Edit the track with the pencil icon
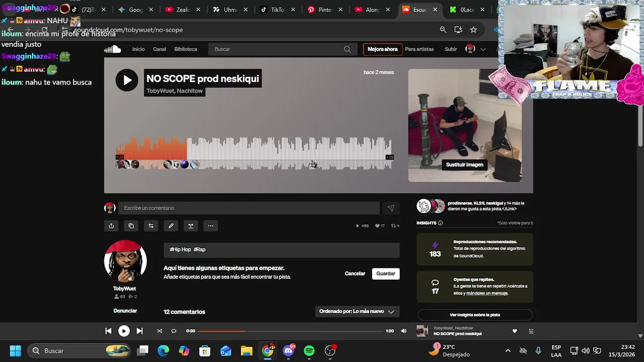Image resolution: width=644 pixels, height=362 pixels. point(171,226)
